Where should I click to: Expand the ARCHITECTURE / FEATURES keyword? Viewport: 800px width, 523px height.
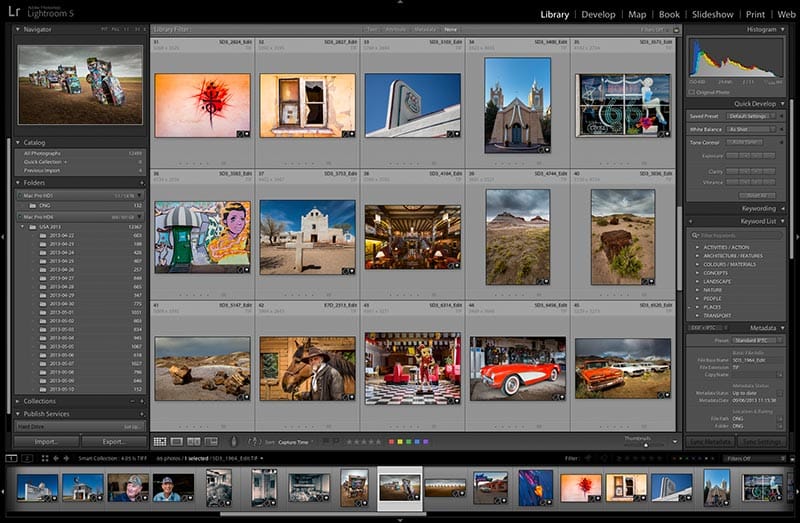tap(697, 256)
